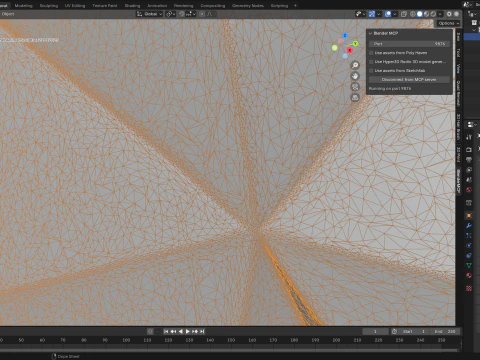The image size is (480, 360).
Task: Enable Use Hyper3D Rodin 3D model generation
Action: [371, 62]
